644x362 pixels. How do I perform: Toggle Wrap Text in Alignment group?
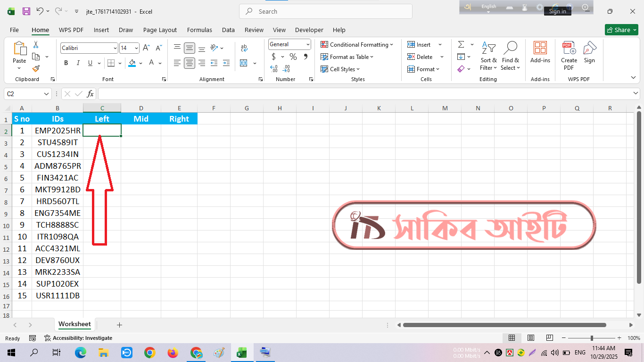click(244, 48)
